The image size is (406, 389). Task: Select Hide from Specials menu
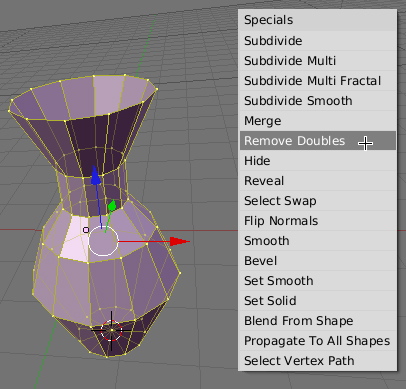[318, 161]
